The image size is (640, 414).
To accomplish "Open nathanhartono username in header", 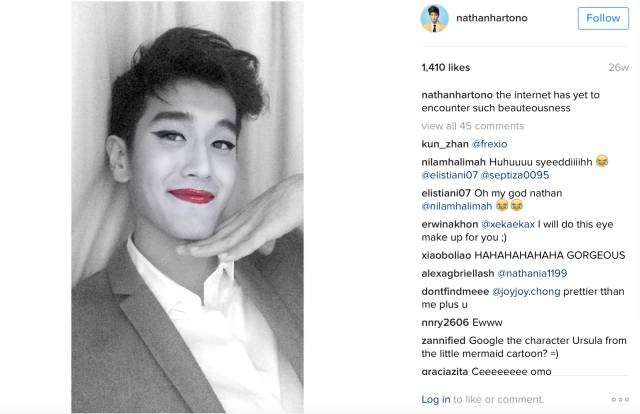I will [x=491, y=18].
